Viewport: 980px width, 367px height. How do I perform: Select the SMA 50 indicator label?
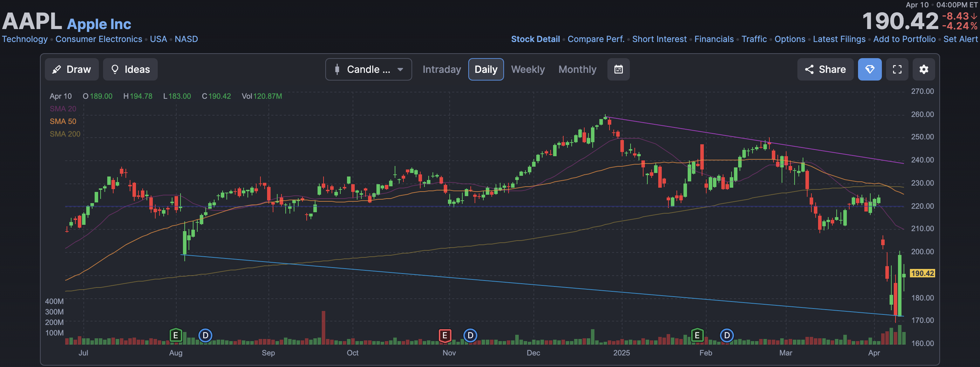tap(63, 121)
